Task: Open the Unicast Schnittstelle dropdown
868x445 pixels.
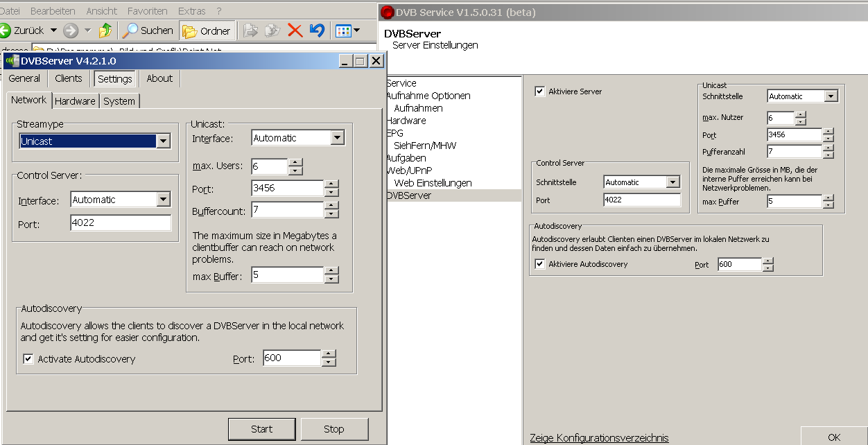Action: pos(831,96)
